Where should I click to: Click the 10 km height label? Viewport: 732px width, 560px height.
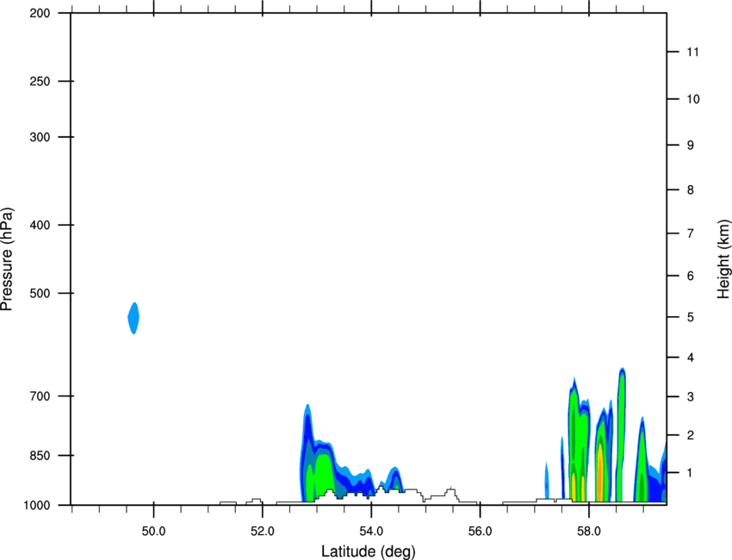693,99
